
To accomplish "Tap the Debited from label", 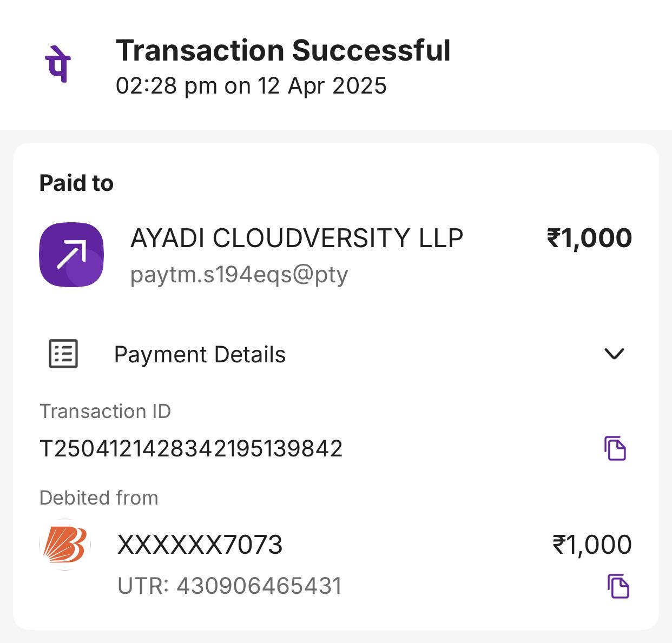I will pyautogui.click(x=98, y=498).
